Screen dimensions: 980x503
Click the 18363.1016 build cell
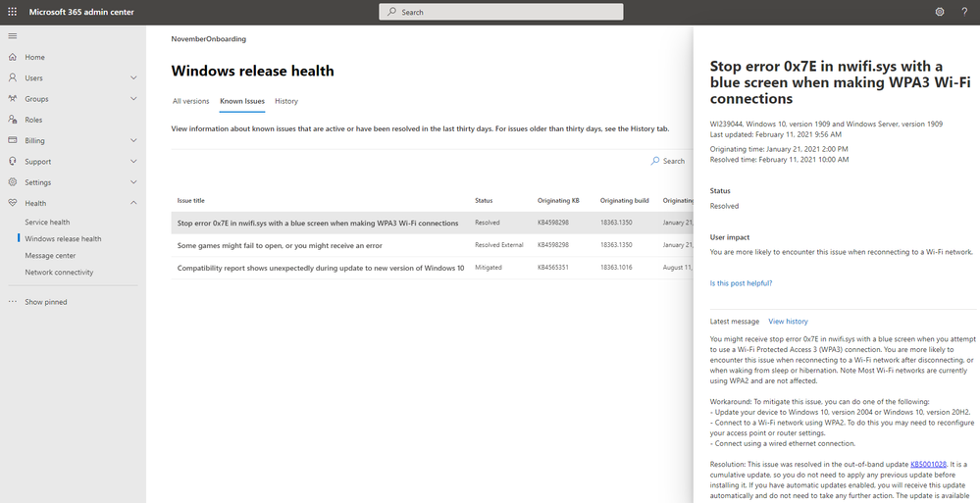(616, 268)
